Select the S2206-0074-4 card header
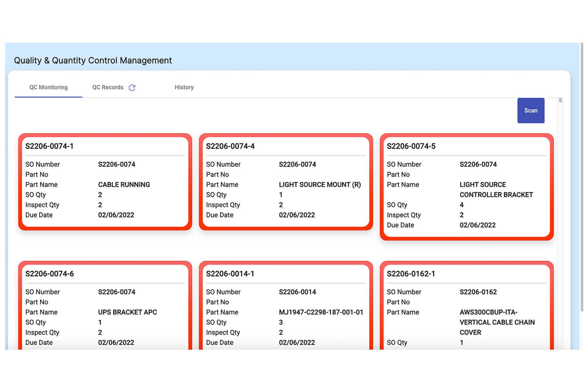Image resolution: width=588 pixels, height=392 pixels. click(x=230, y=146)
